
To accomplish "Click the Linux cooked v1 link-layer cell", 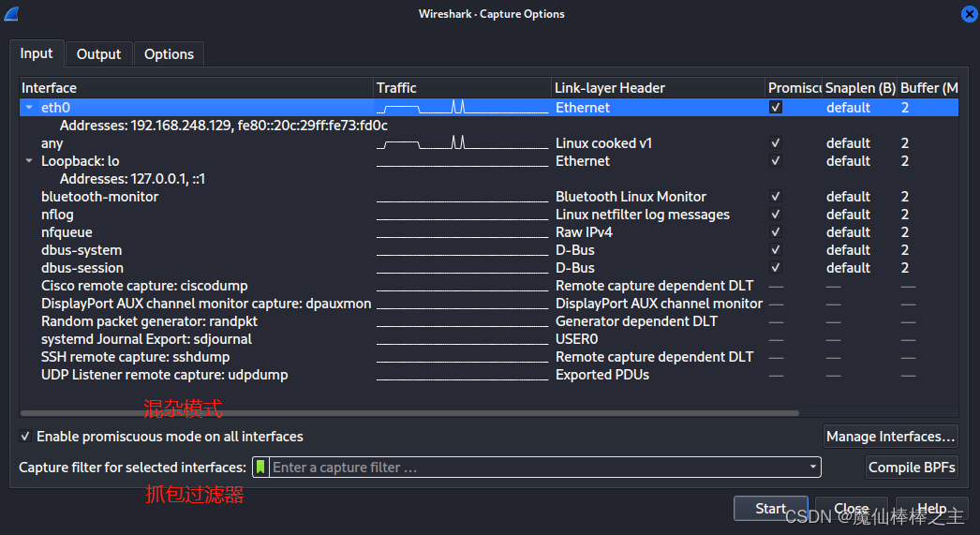I will tap(603, 143).
